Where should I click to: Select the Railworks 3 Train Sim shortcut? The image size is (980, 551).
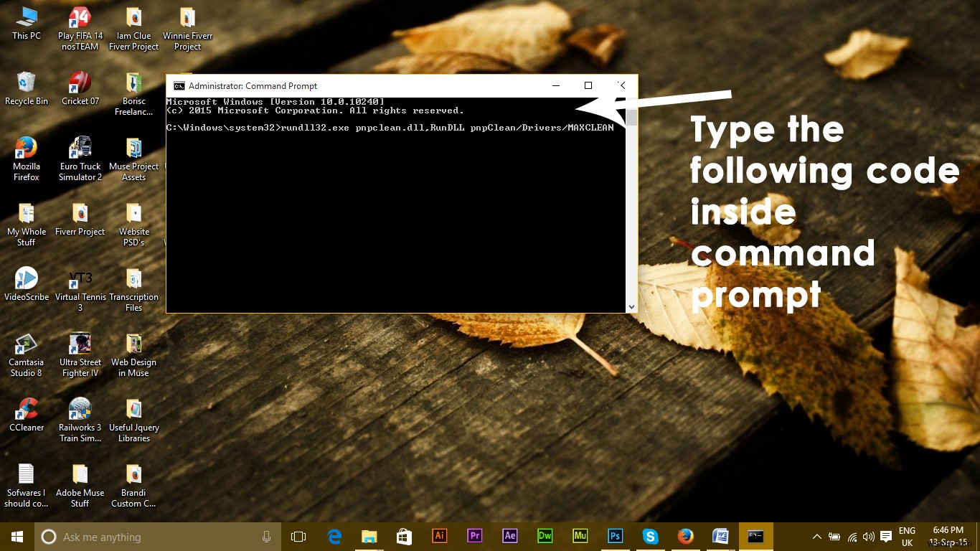80,420
